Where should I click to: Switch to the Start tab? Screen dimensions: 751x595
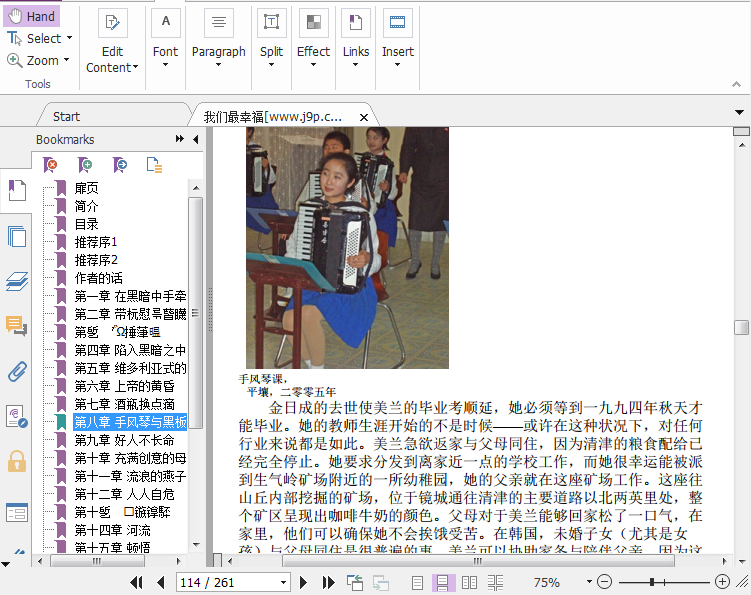(67, 116)
